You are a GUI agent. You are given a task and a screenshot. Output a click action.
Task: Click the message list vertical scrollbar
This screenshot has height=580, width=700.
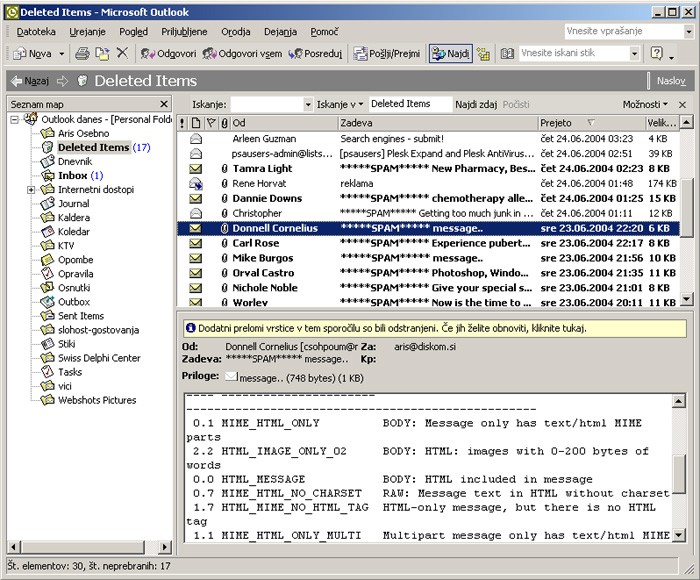point(685,210)
